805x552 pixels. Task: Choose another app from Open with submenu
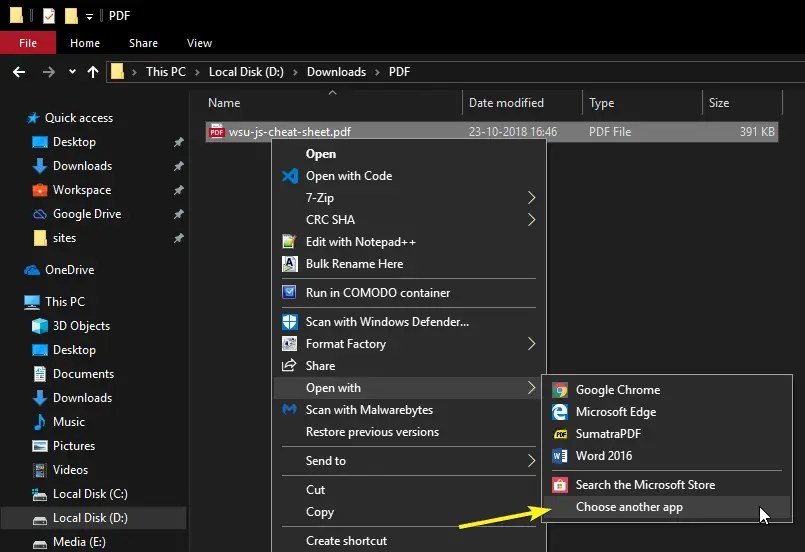[x=629, y=507]
